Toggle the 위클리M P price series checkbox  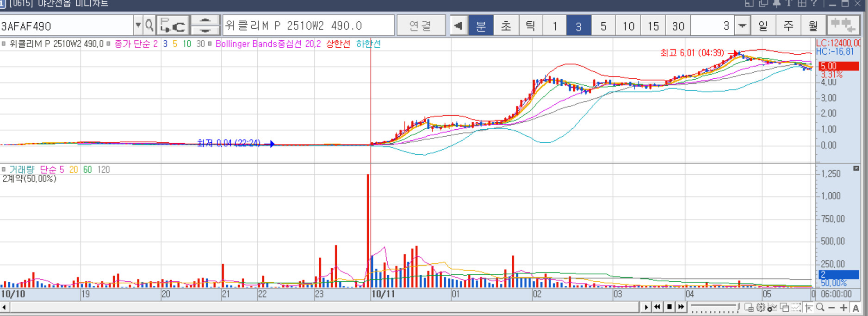pyautogui.click(x=4, y=44)
